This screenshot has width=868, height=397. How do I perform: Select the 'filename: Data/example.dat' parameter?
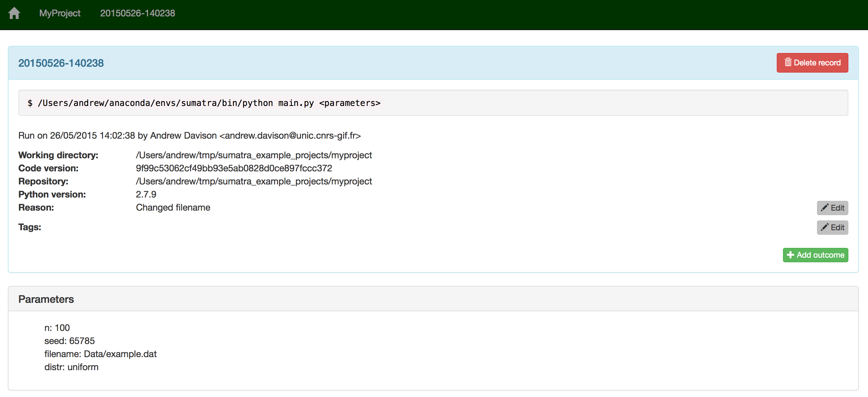100,354
